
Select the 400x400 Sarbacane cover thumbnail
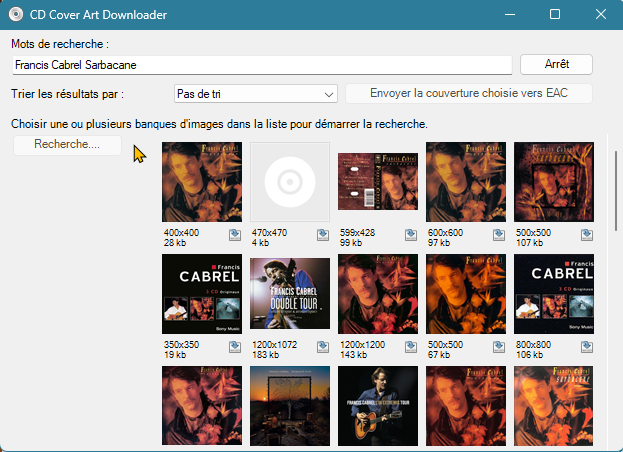coord(202,182)
